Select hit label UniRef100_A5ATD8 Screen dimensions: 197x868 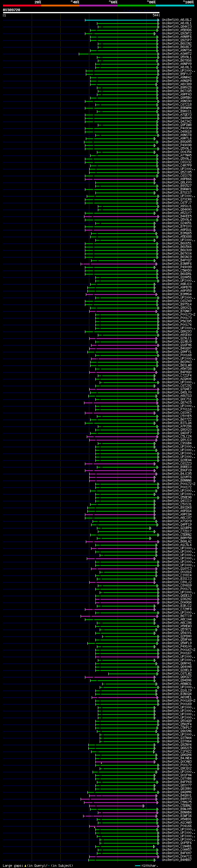177,369
